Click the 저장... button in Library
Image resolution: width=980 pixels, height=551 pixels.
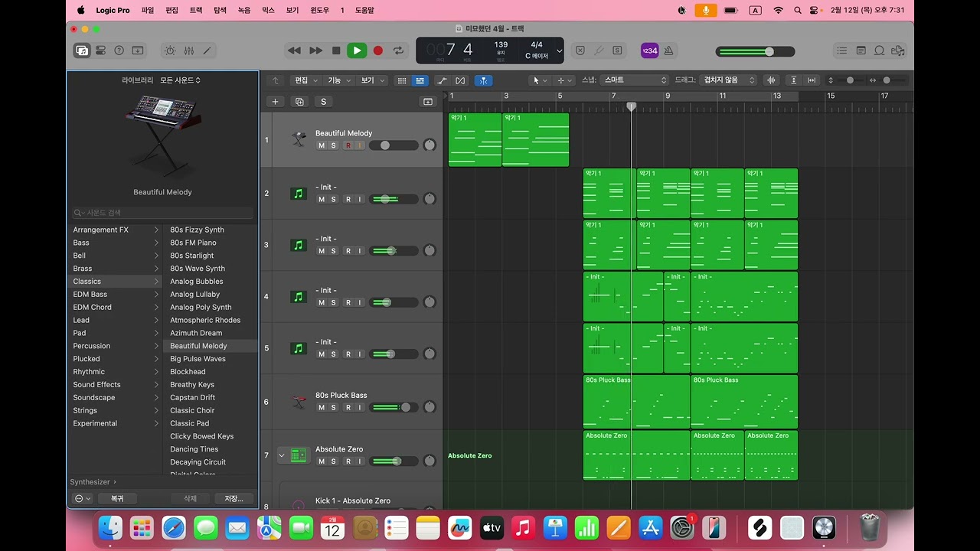pos(234,498)
